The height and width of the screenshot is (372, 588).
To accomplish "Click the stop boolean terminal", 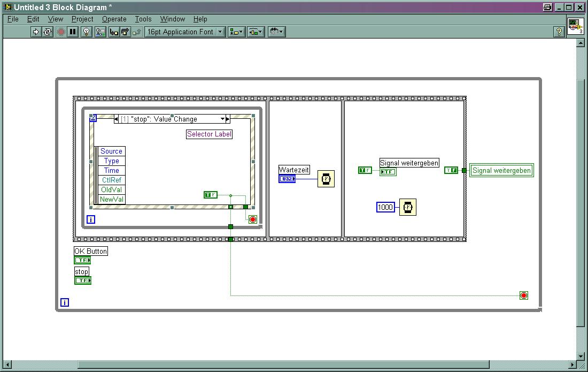I will click(x=82, y=280).
